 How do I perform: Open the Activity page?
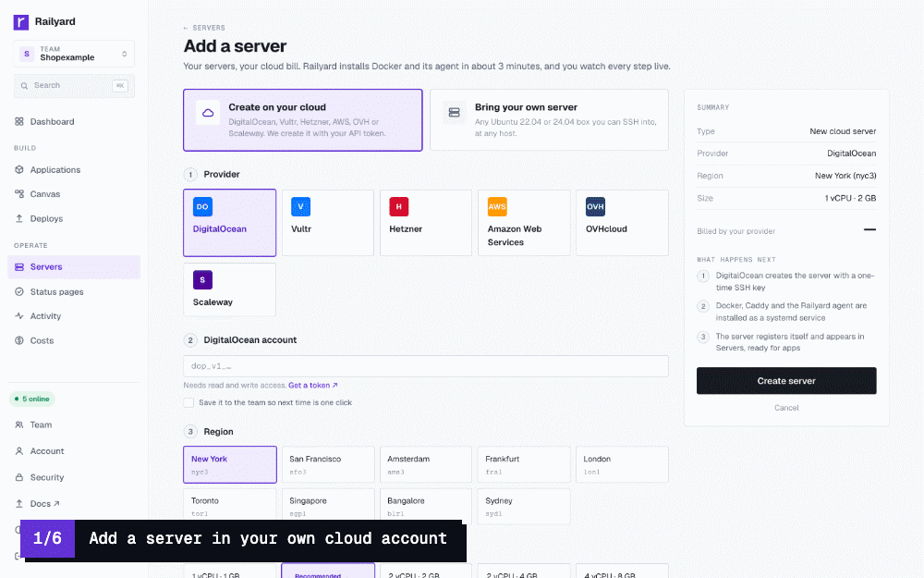coord(74,316)
